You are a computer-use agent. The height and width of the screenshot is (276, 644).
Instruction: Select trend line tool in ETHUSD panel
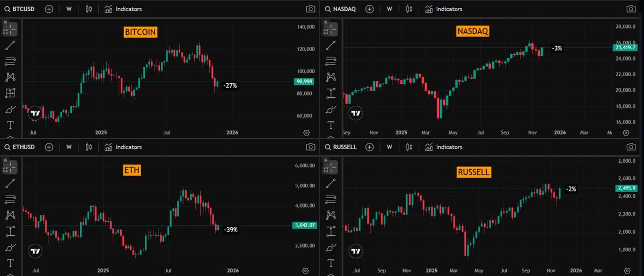(10, 183)
